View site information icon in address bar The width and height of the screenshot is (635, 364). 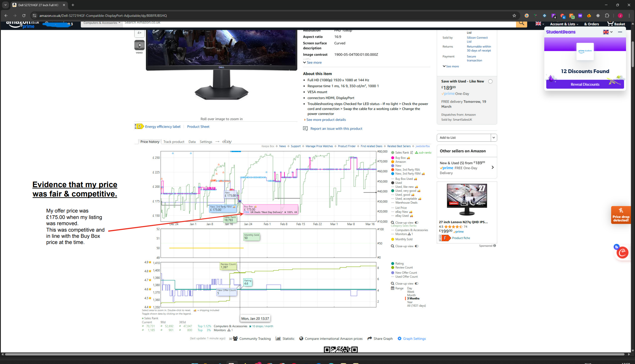tap(34, 16)
